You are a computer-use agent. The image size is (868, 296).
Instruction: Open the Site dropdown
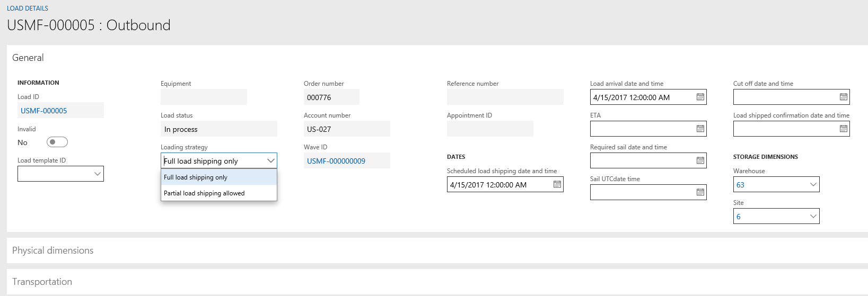813,217
